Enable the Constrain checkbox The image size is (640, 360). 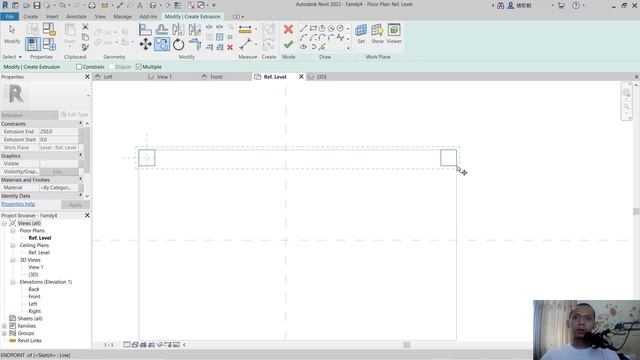[79, 67]
